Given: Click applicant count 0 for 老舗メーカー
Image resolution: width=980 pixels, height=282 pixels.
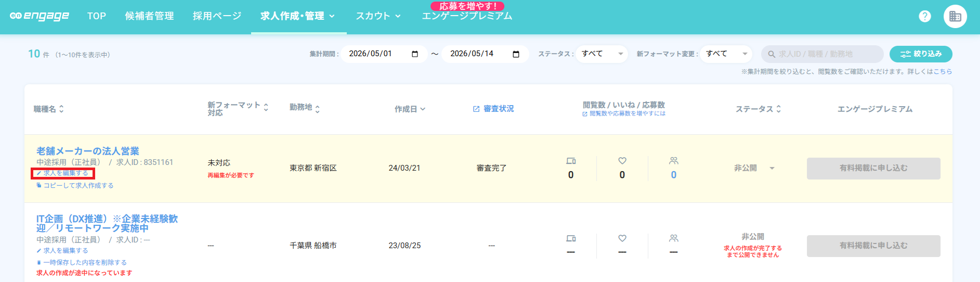Looking at the screenshot, I should point(674,175).
